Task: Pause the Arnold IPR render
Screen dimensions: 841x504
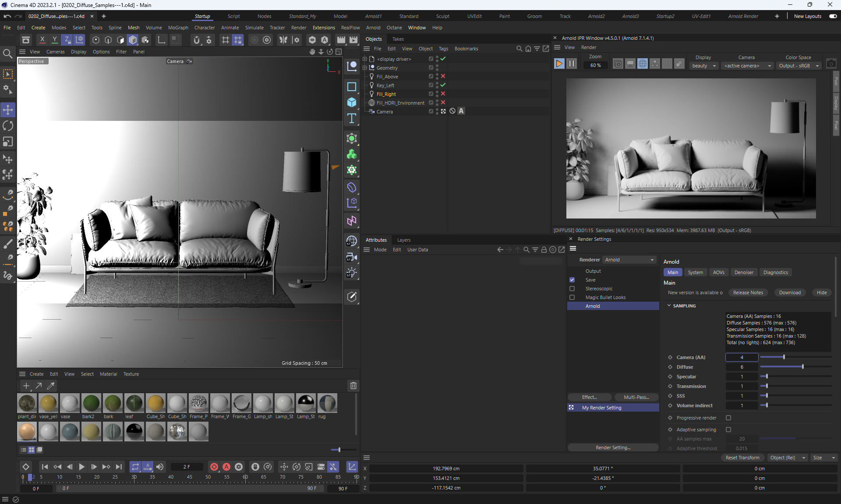Action: coord(572,64)
